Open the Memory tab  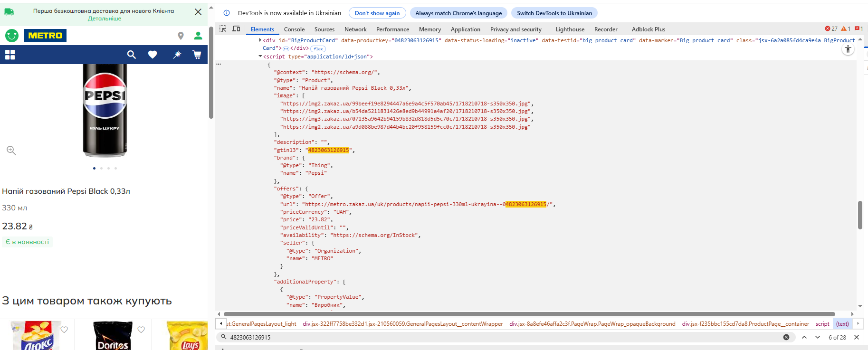pos(430,29)
